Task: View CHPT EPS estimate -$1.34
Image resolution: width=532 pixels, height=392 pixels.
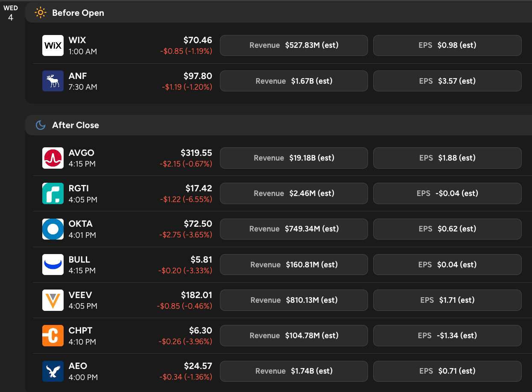Action: click(x=447, y=336)
